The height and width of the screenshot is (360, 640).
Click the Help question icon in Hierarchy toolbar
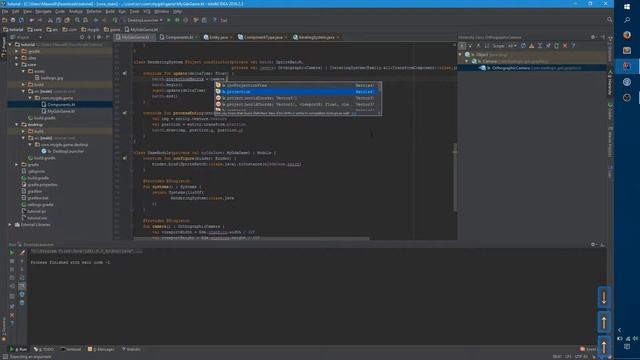click(x=573, y=46)
